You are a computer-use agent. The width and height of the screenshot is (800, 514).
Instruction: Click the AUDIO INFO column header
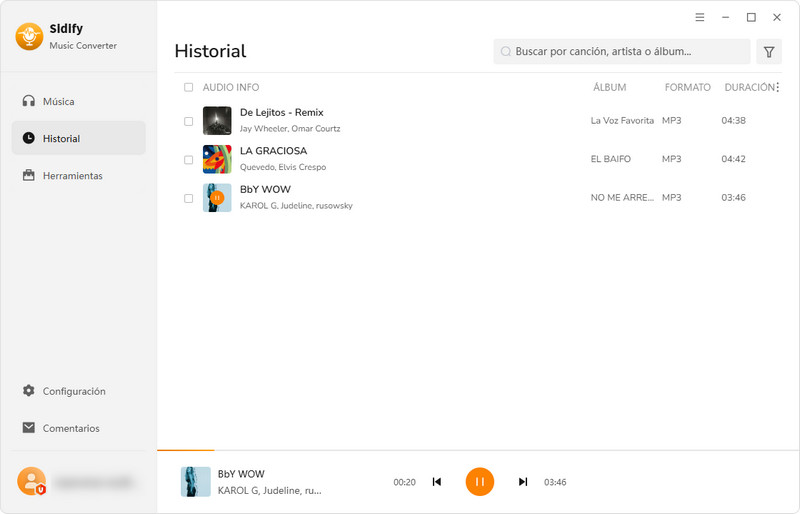pos(231,87)
